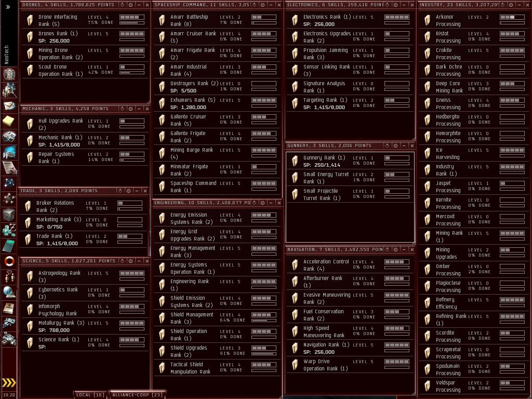The height and width of the screenshot is (399, 532).
Task: Open the star menu icon of the Electronics window
Action: pyautogui.click(x=388, y=5)
